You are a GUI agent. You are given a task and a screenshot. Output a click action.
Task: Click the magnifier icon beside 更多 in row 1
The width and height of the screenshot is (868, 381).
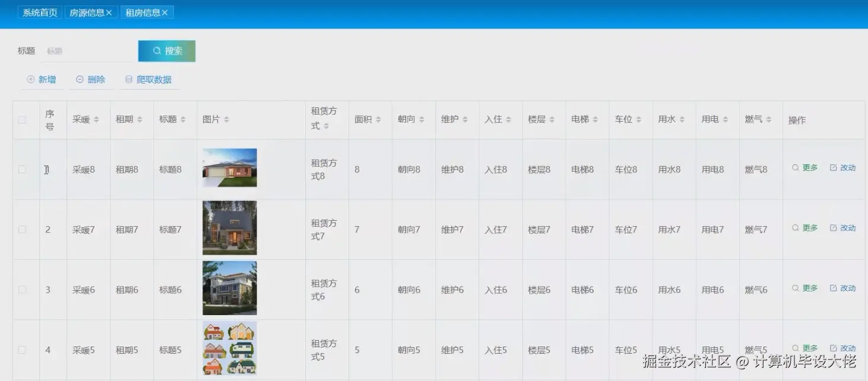(795, 168)
